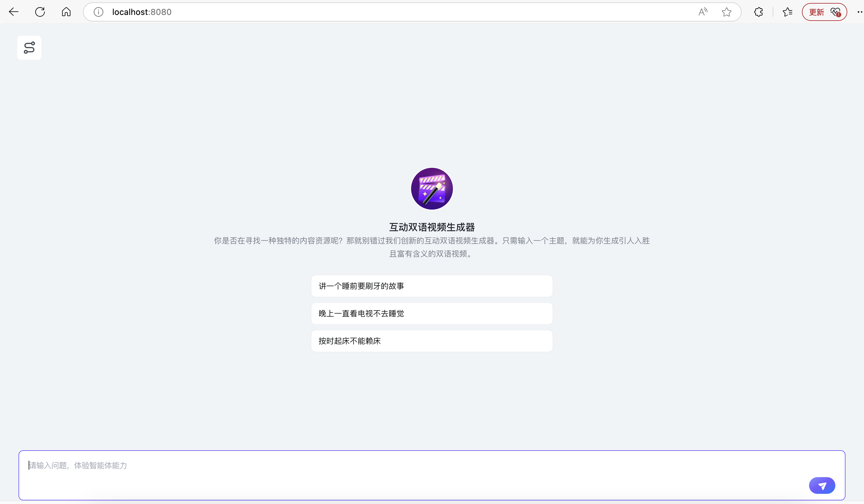Send the message with the paper plane button
Screen dimensions: 864x504
822,485
